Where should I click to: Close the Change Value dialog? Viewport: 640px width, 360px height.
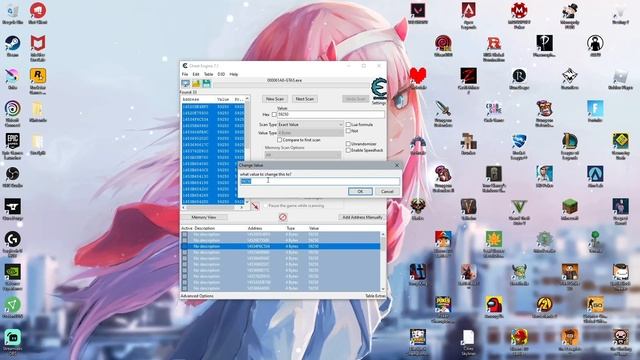[x=397, y=165]
